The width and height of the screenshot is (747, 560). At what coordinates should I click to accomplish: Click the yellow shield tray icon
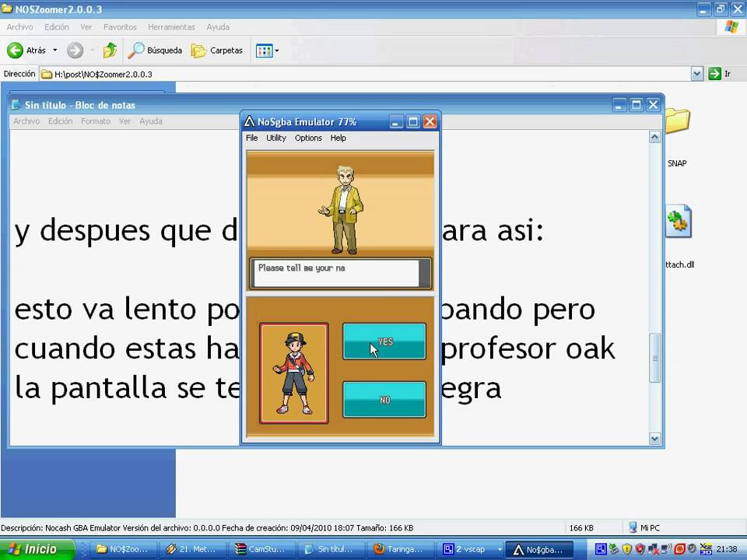(627, 549)
